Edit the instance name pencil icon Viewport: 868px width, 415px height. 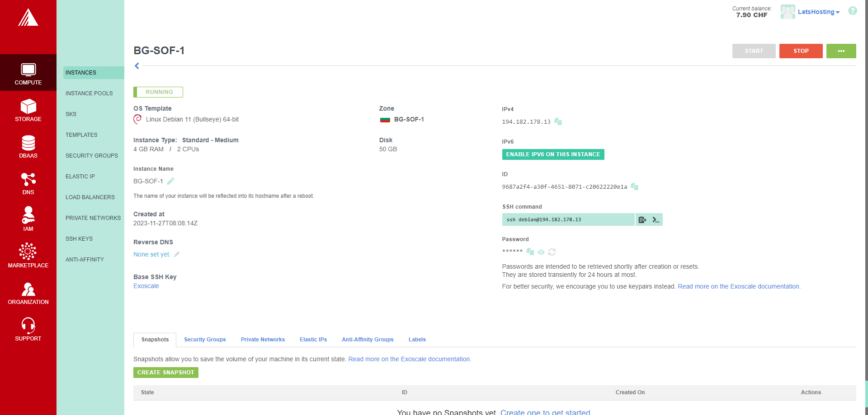[x=170, y=181]
